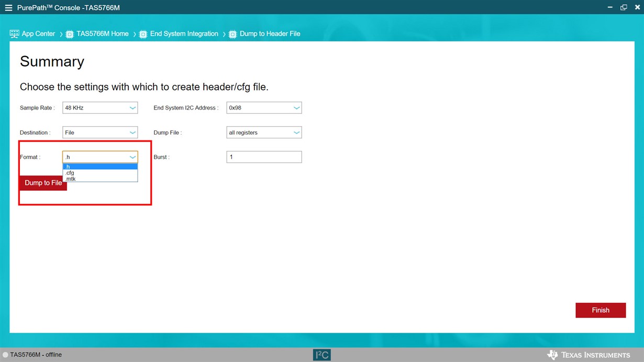Choose .cfg format option in list
Image resolution: width=644 pixels, height=362 pixels.
100,172
